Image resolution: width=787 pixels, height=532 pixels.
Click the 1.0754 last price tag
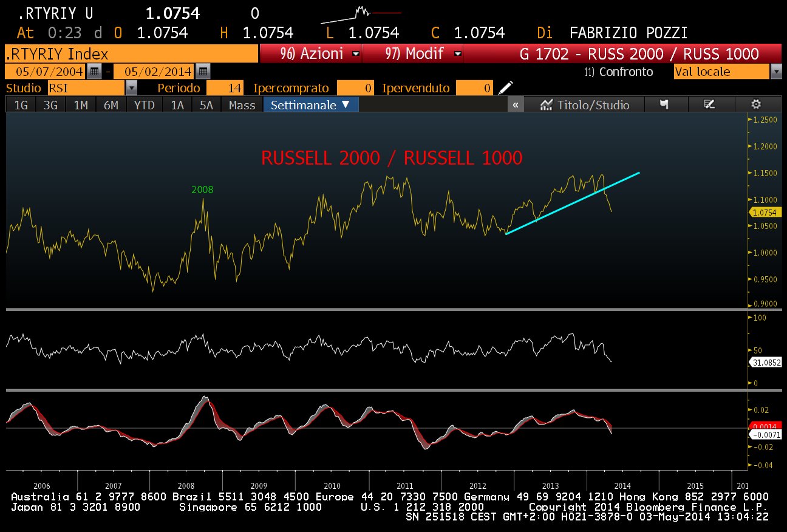[x=766, y=213]
